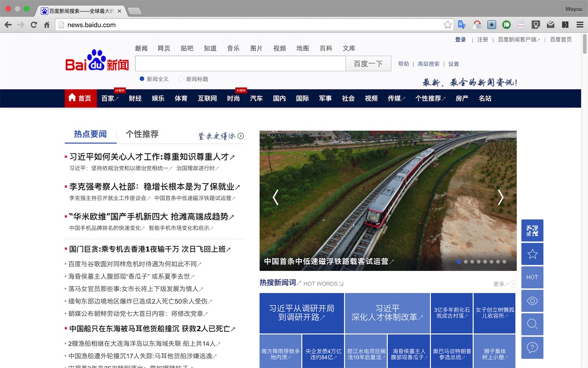Image resolution: width=588 pixels, height=368 pixels.
Task: Click the blue star extension icon
Action: [492, 25]
